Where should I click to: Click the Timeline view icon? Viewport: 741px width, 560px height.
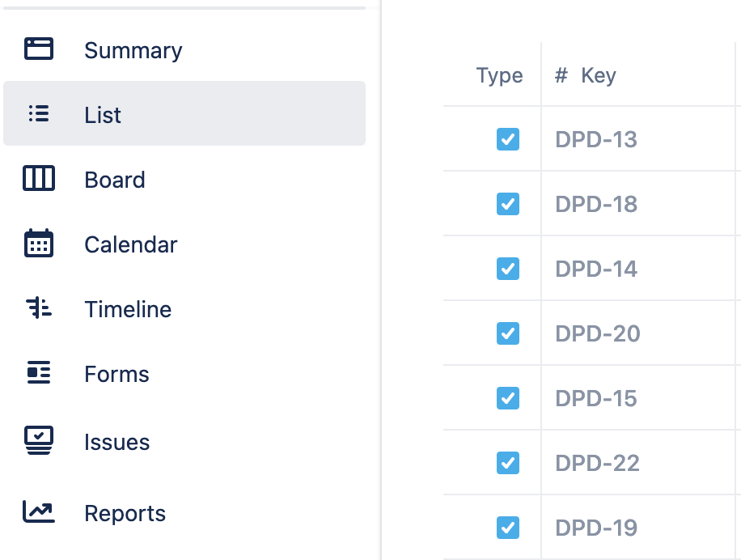pyautogui.click(x=38, y=308)
